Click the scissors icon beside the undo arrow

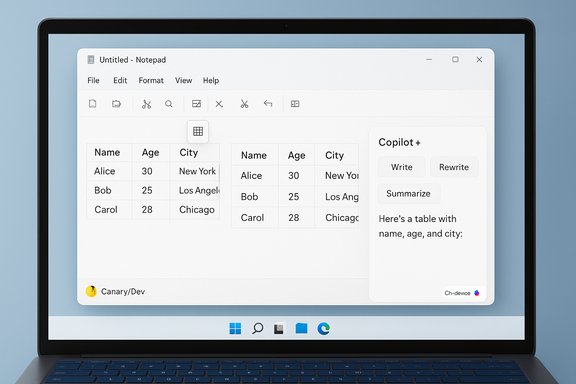coord(244,104)
